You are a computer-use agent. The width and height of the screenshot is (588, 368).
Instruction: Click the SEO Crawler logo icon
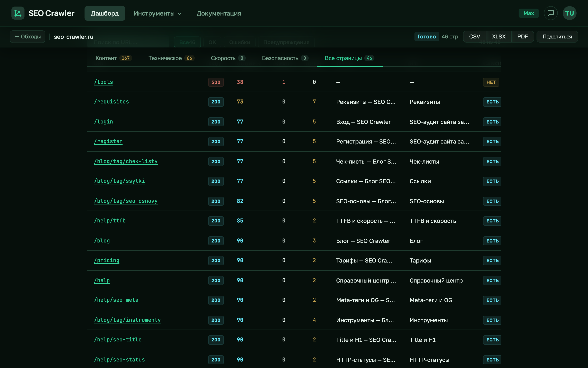pos(18,13)
